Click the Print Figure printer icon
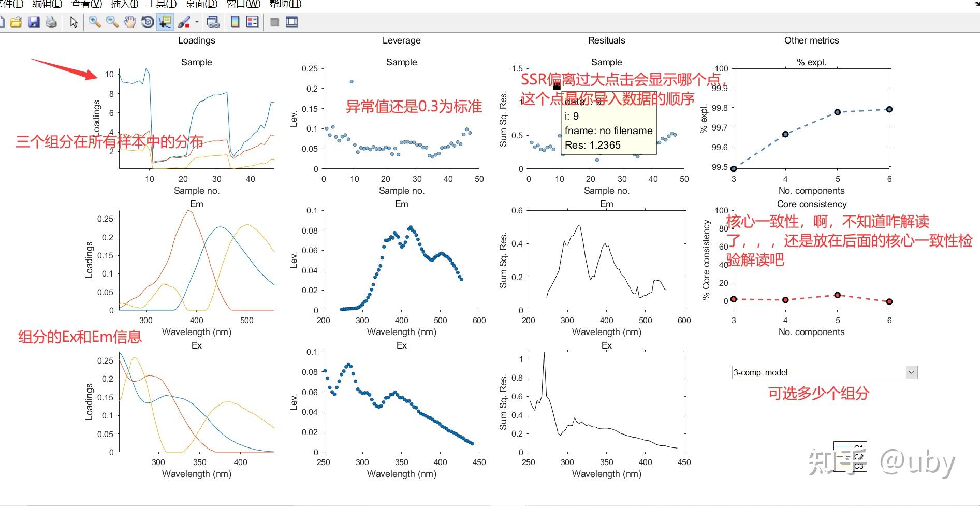Viewport: 980px width, 506px height. pyautogui.click(x=51, y=22)
